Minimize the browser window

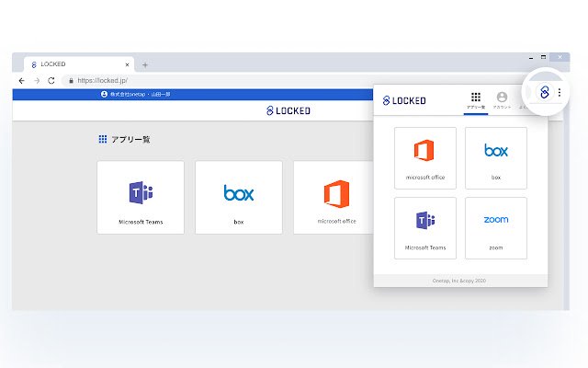[531, 57]
